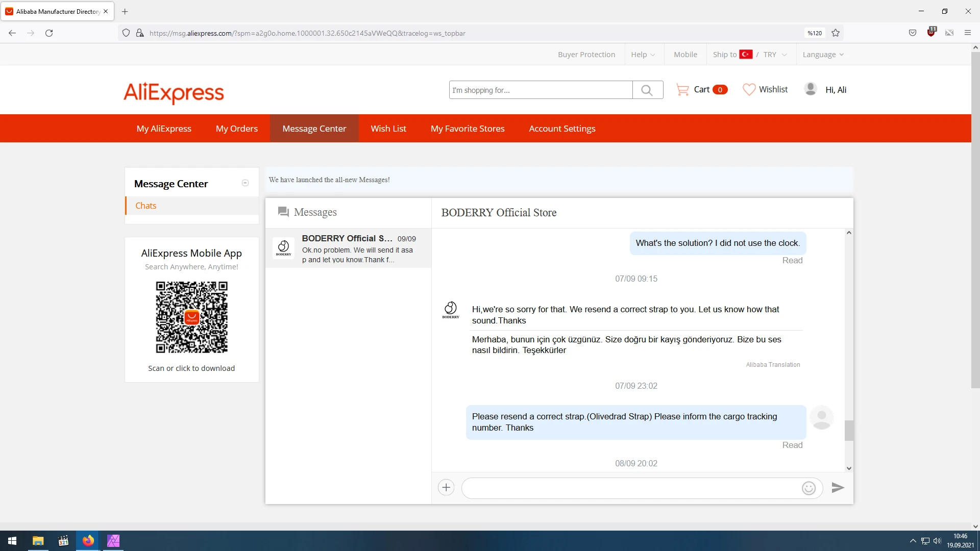Go to My Orders tab

pos(236,129)
